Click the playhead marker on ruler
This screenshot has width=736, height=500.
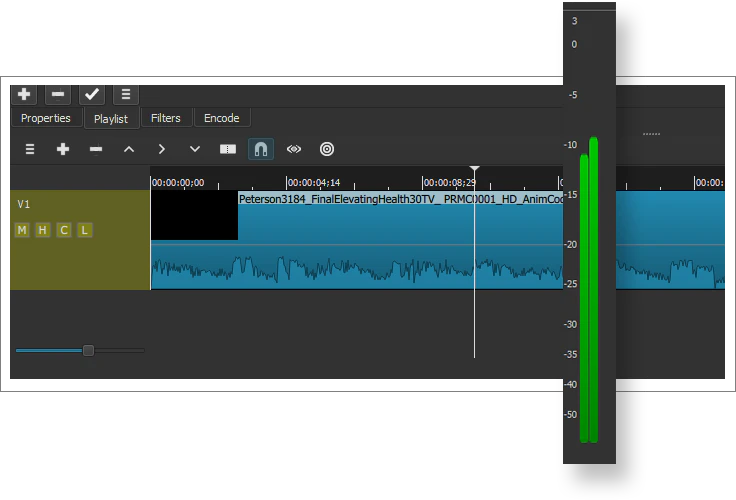(x=475, y=169)
